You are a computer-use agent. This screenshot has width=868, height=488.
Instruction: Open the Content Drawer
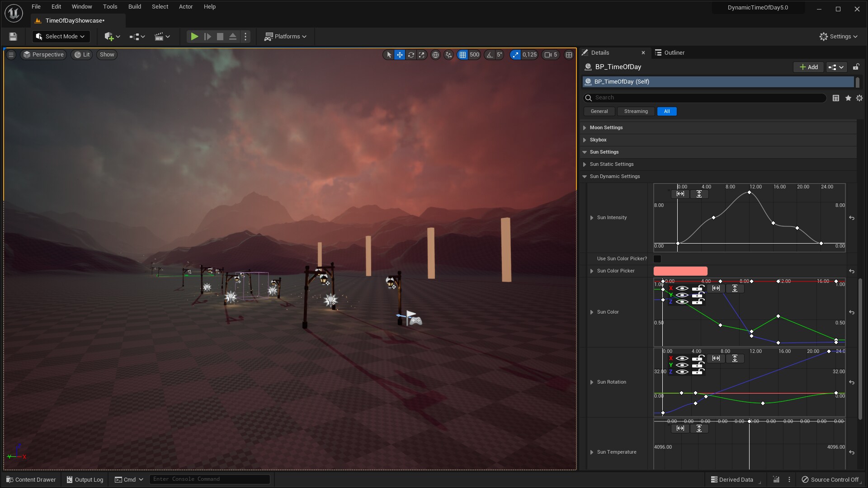pos(31,479)
